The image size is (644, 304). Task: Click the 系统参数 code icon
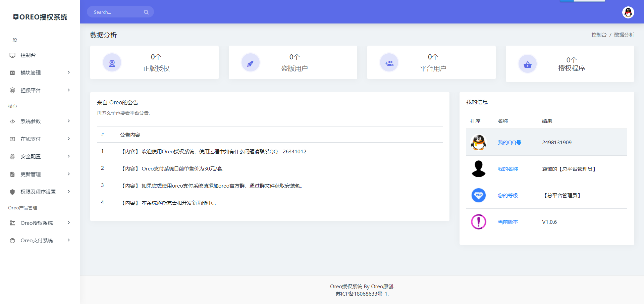tap(12, 121)
